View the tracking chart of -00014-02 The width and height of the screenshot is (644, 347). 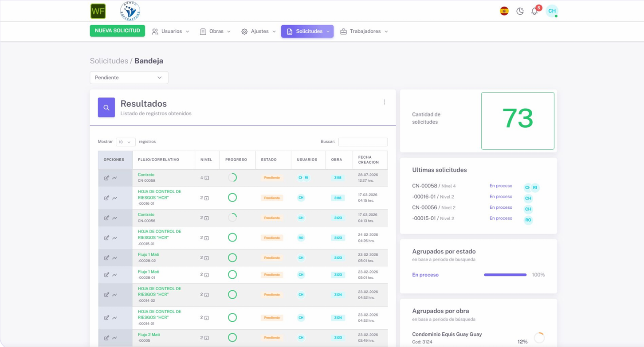tap(115, 294)
